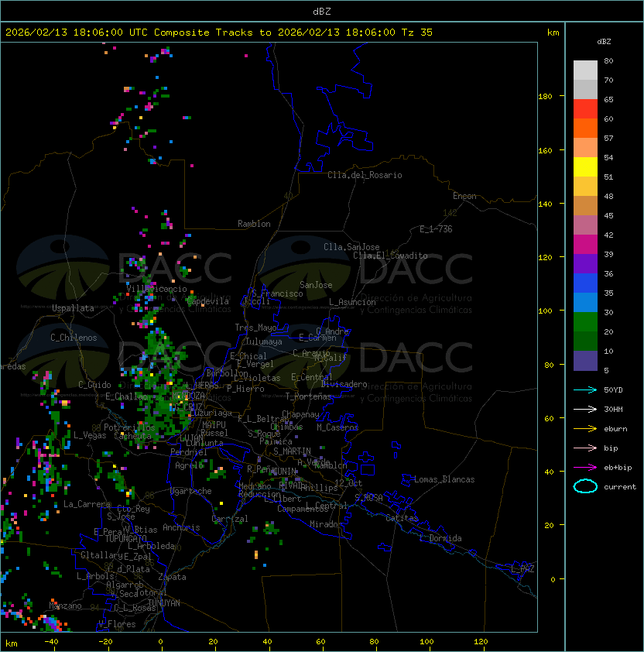The image size is (644, 652).
Task: Click the Encon place label
Action: [464, 196]
